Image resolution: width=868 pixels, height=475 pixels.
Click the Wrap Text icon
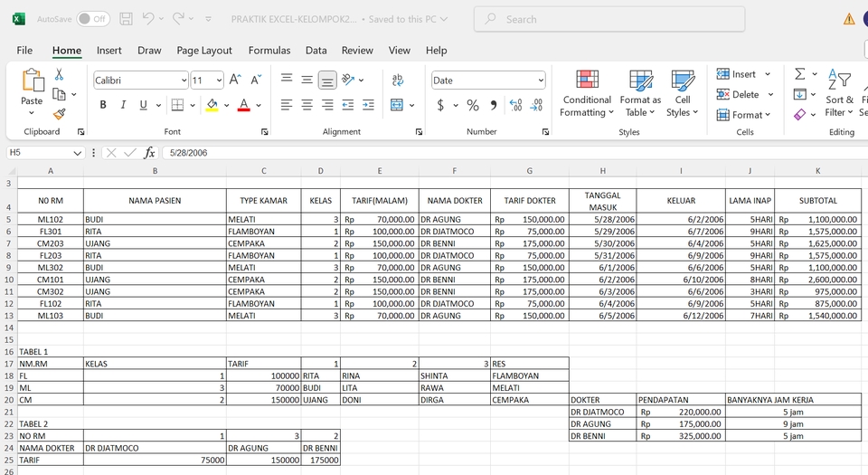[398, 80]
